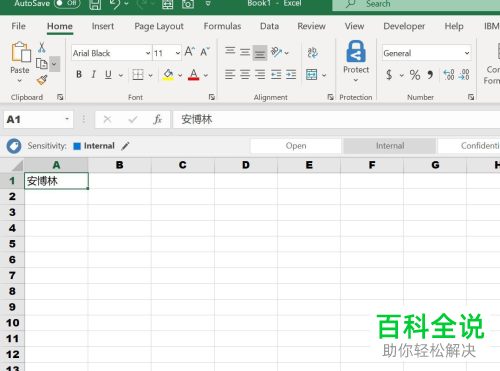Viewport: 500px width, 371px height.
Task: Click the Copy icon
Action: [42, 63]
